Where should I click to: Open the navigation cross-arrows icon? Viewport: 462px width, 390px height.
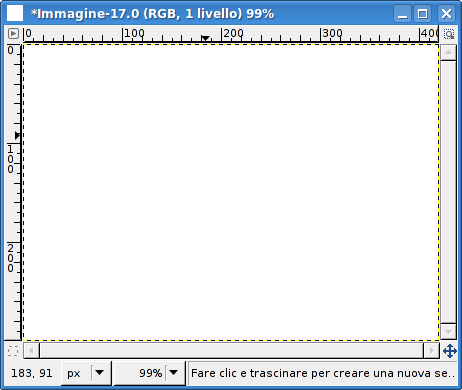coord(450,351)
